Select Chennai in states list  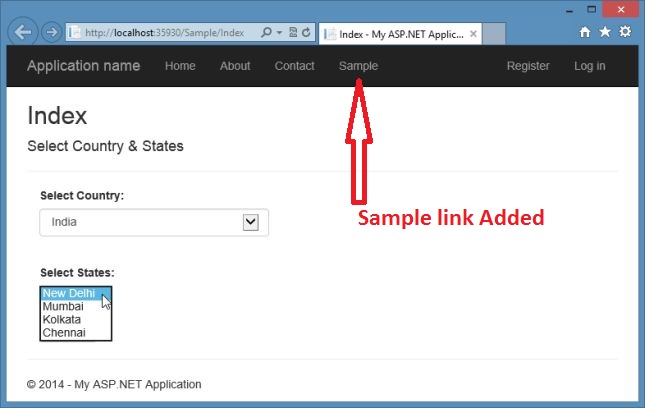(x=76, y=333)
